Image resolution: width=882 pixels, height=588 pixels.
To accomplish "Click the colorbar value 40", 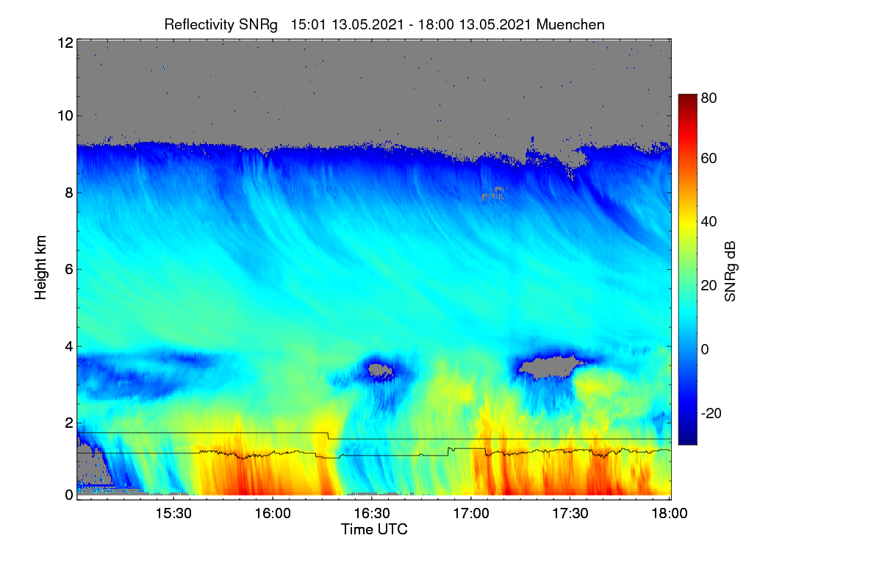I will pos(709,221).
